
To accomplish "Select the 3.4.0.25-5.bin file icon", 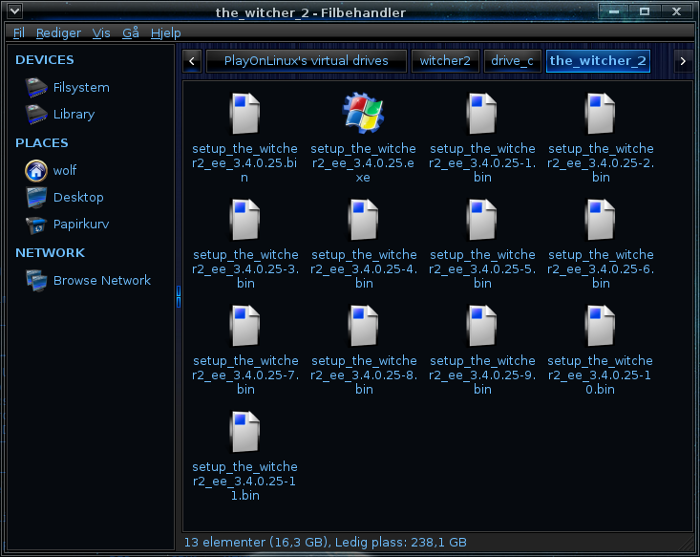I will 482,220.
